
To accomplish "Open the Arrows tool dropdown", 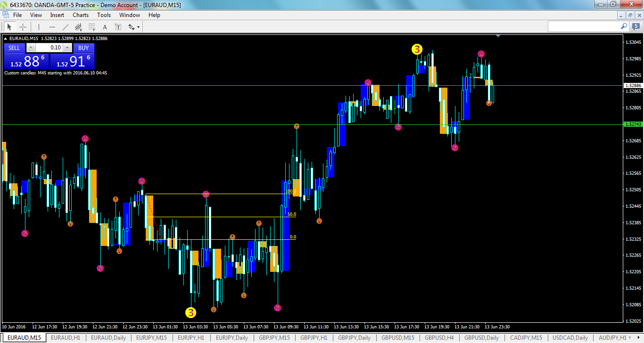I will click(x=138, y=27).
